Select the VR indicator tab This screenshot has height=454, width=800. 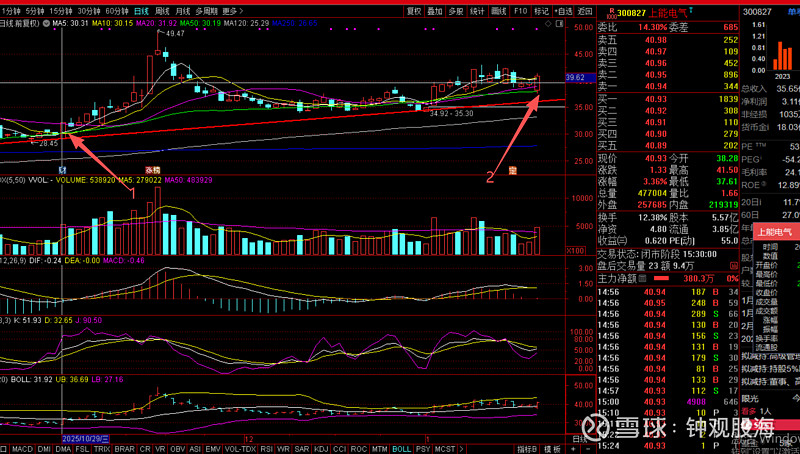tap(160, 449)
